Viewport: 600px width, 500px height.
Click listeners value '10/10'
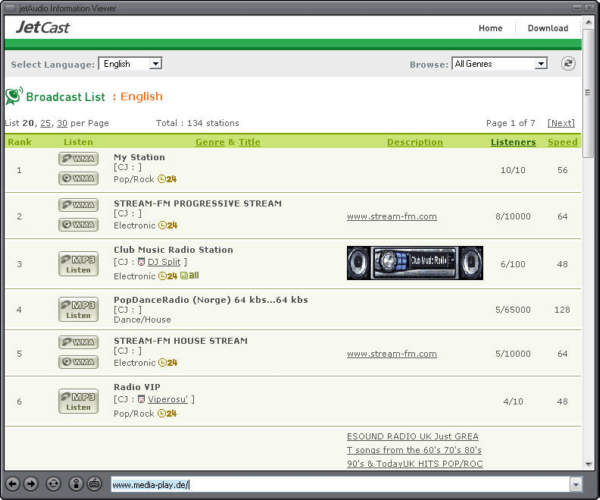[513, 170]
